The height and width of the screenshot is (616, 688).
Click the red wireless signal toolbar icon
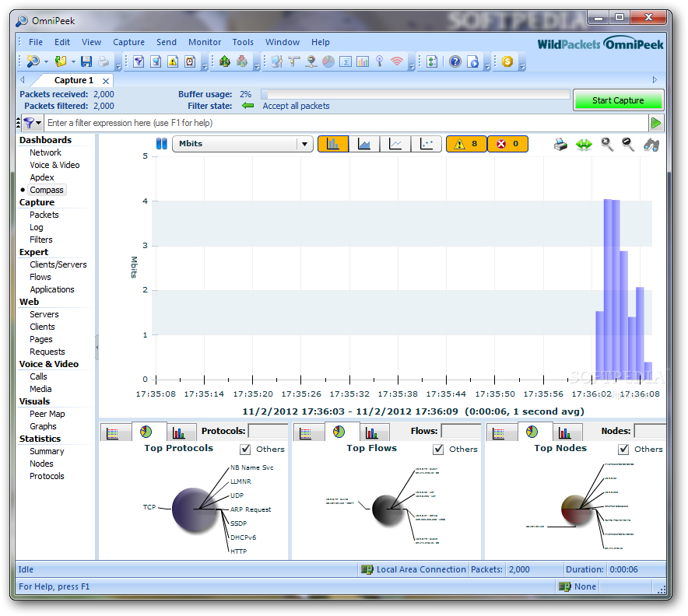coord(397,61)
